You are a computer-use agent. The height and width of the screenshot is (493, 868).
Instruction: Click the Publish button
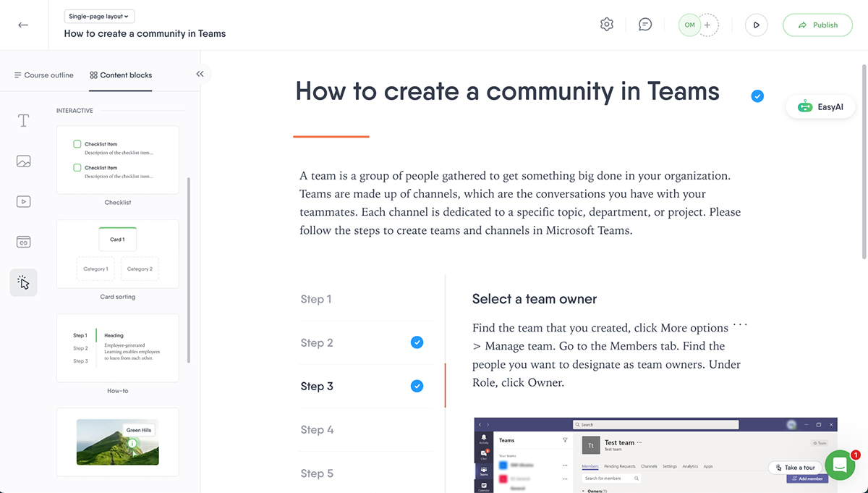817,25
